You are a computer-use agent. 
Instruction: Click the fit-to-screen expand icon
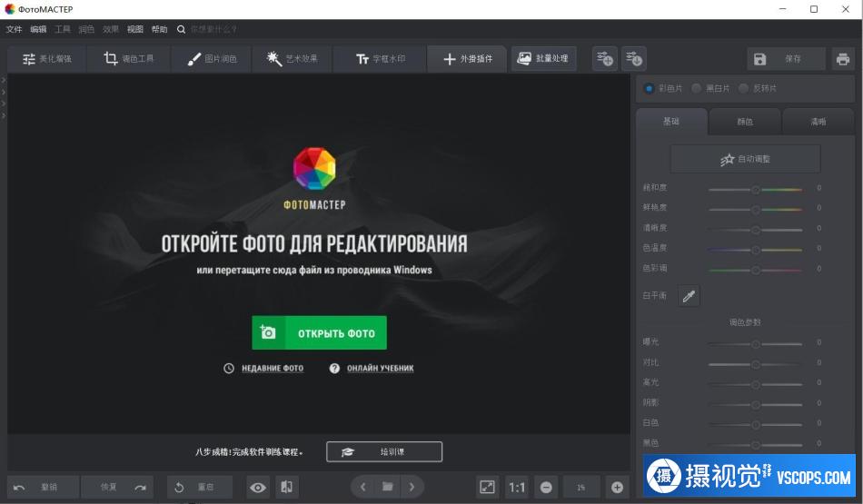(487, 487)
